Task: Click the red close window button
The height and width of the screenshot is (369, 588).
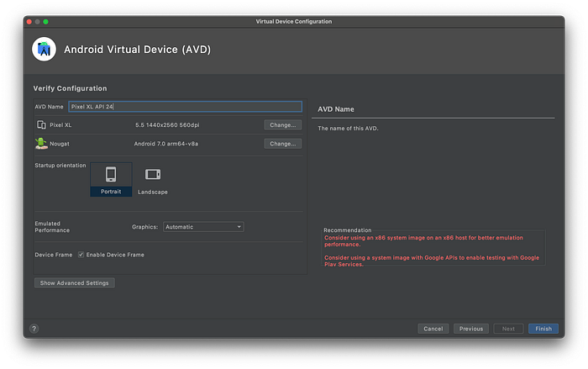Action: 29,22
